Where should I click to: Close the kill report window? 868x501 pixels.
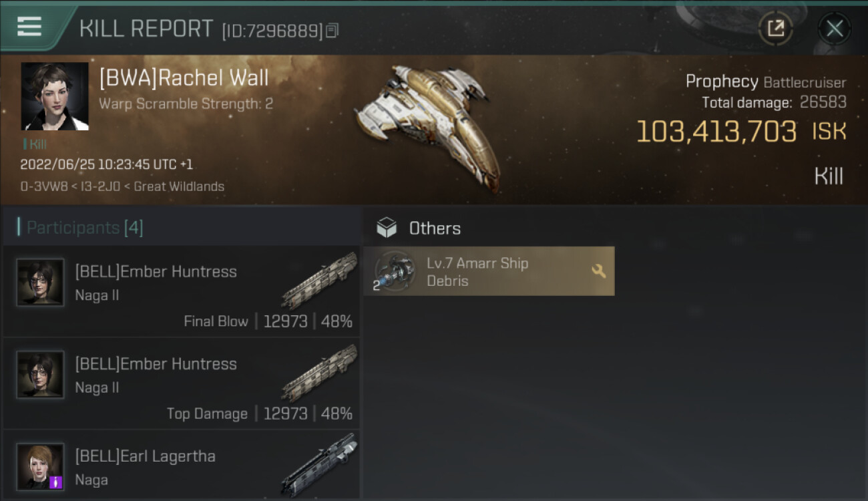pyautogui.click(x=834, y=28)
